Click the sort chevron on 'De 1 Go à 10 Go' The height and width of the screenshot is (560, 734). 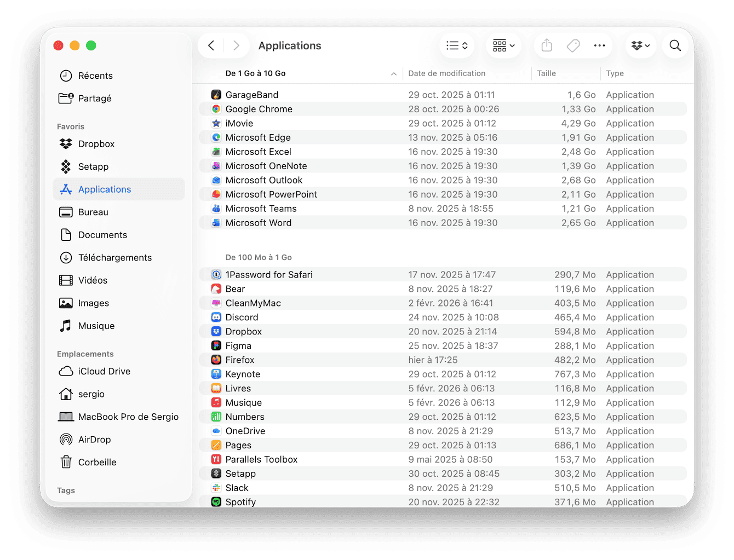coord(393,73)
